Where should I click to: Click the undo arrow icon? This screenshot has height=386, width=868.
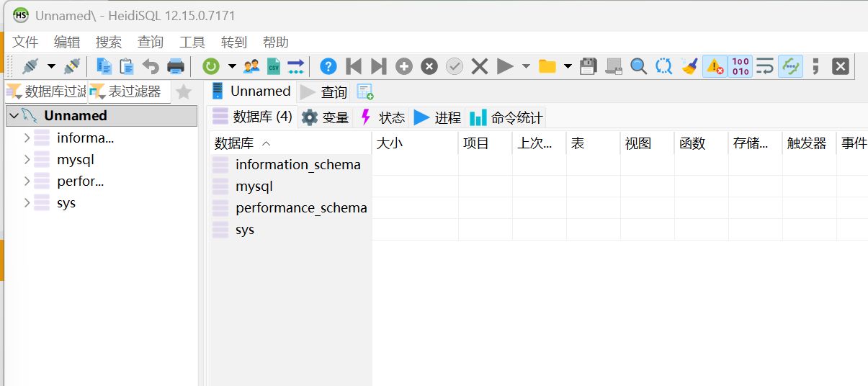(151, 66)
